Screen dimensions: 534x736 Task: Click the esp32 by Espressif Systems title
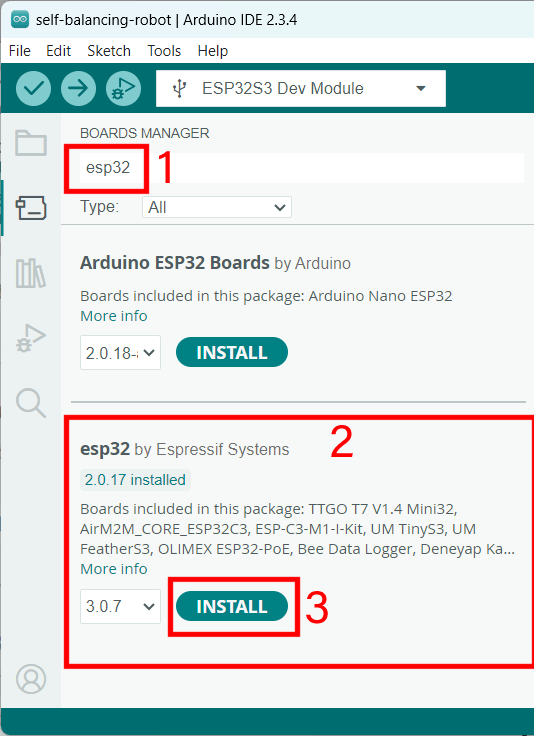tap(184, 449)
